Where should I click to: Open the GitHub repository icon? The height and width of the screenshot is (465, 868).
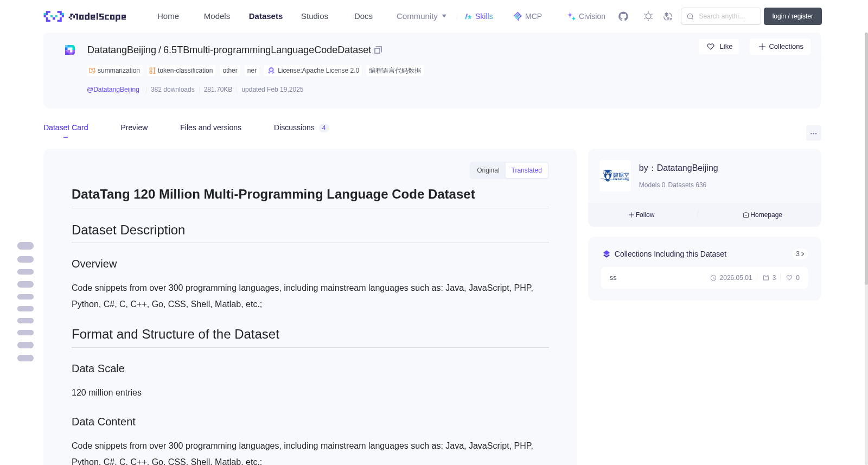tap(623, 16)
